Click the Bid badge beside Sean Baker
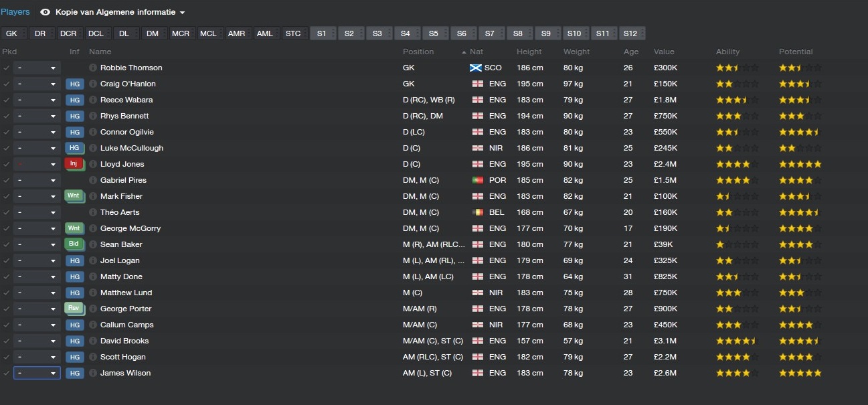 pos(74,244)
